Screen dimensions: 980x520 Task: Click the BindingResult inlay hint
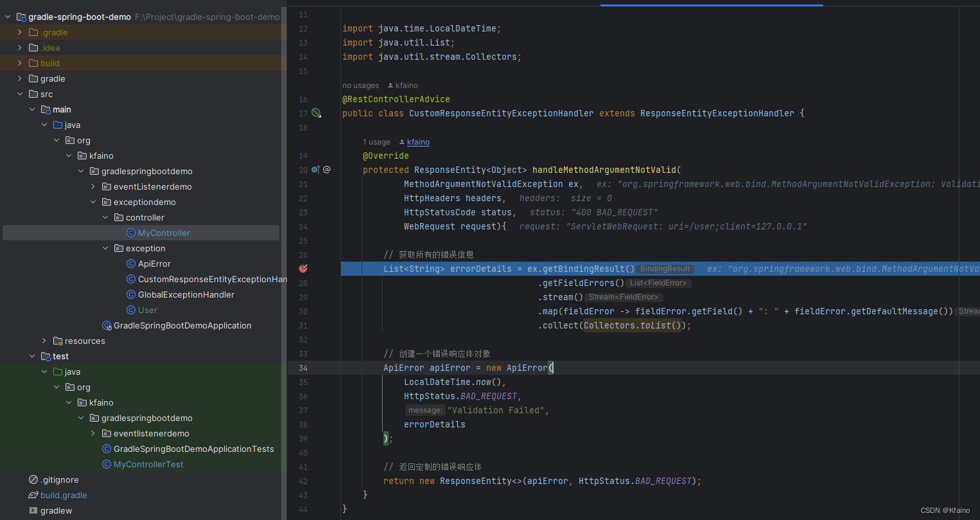point(665,269)
